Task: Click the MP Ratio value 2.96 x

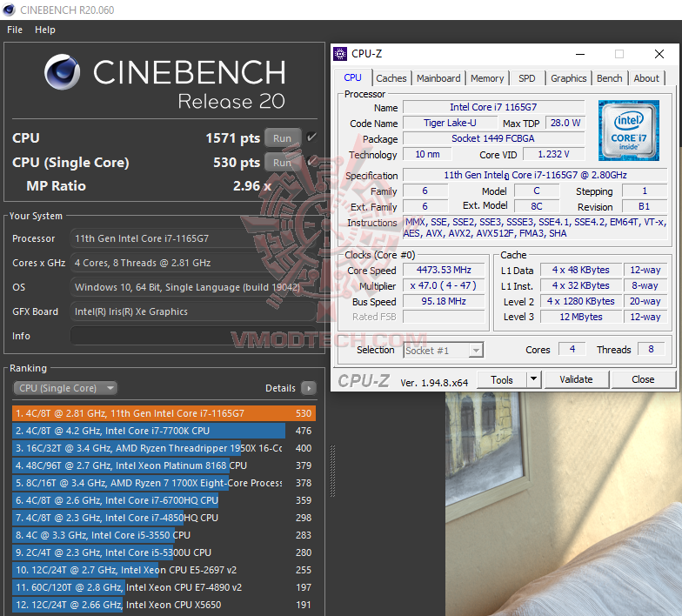Action: [x=252, y=186]
